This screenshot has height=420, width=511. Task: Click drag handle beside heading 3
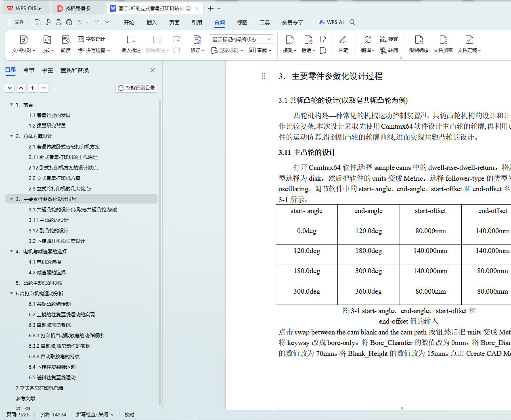point(264,76)
